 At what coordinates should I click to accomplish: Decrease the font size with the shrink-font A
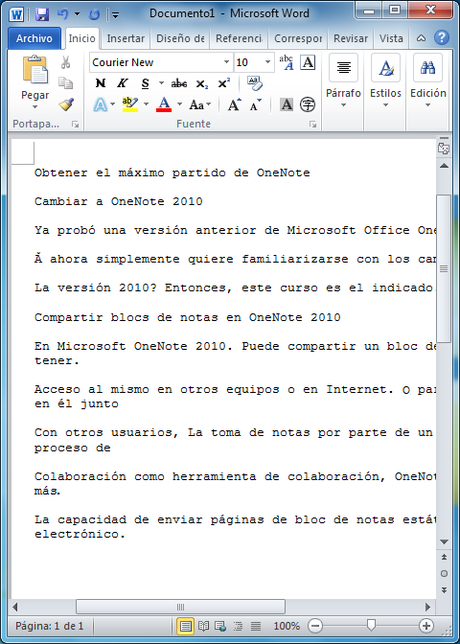click(255, 105)
